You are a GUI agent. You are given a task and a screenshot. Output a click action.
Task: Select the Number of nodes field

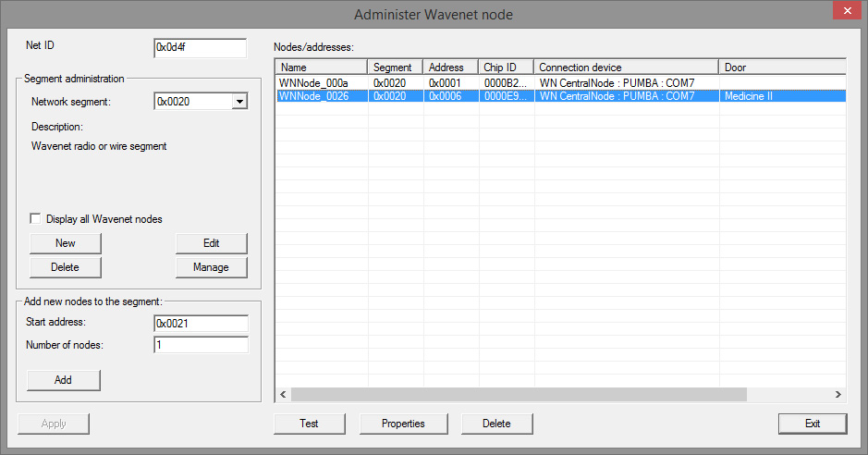[x=201, y=345]
